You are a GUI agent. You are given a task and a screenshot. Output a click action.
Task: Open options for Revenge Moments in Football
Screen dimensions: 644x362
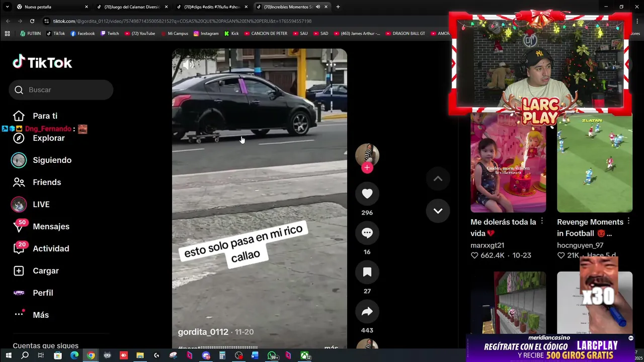click(x=628, y=221)
